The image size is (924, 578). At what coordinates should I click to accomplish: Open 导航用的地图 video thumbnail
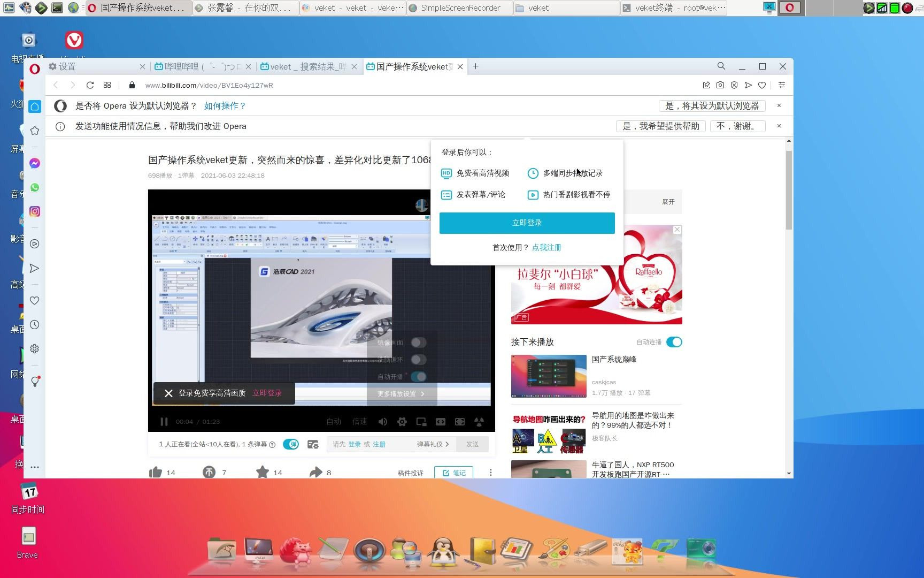[549, 433]
